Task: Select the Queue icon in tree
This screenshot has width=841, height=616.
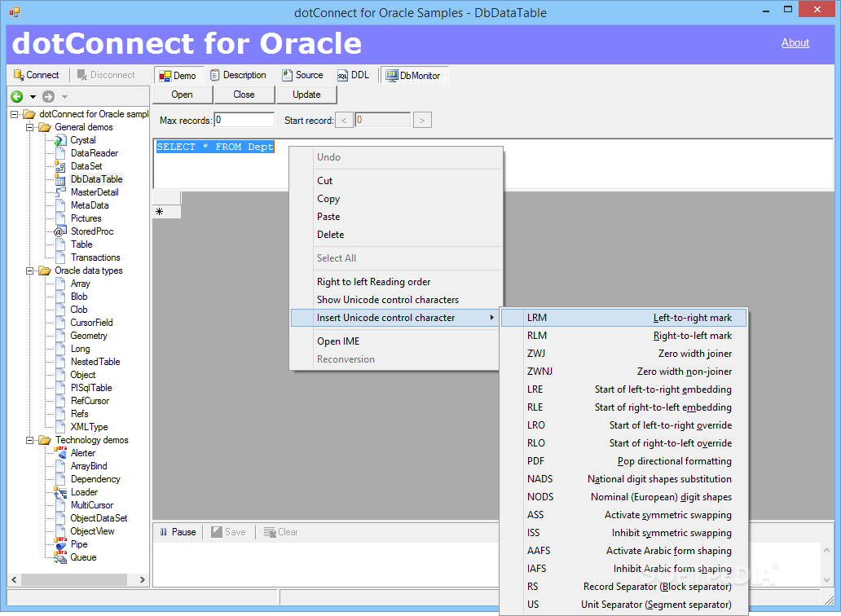Action: [60, 557]
